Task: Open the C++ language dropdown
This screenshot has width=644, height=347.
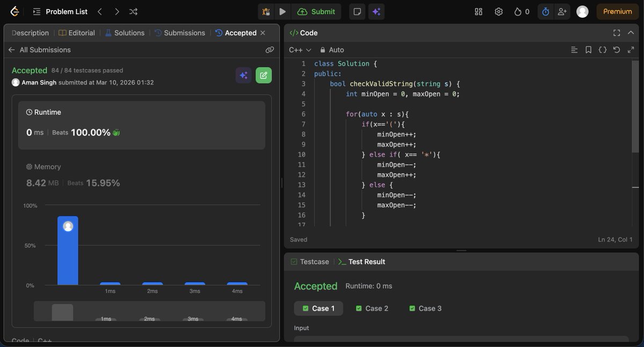Action: 300,50
